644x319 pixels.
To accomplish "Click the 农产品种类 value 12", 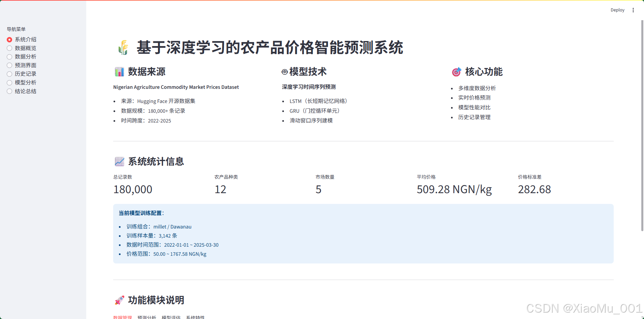I will [x=221, y=189].
